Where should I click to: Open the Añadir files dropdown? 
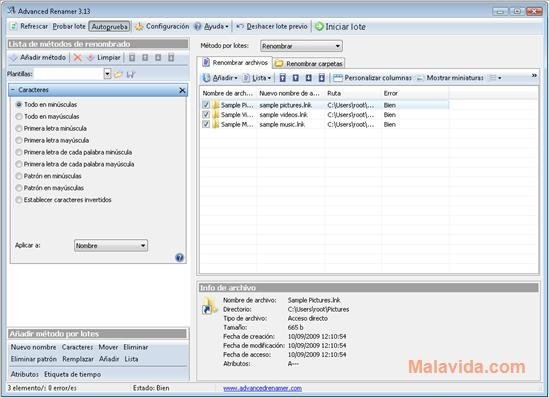(221, 78)
